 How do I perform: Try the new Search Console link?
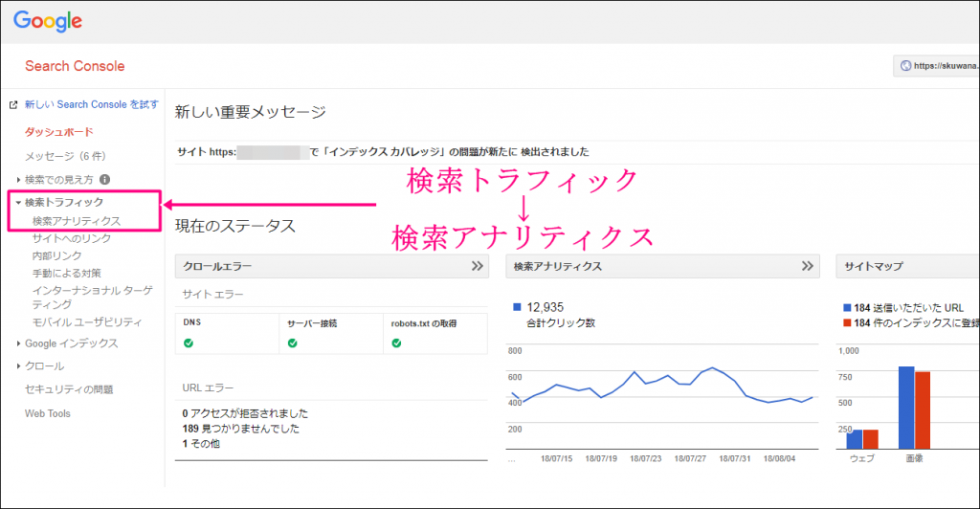click(91, 104)
